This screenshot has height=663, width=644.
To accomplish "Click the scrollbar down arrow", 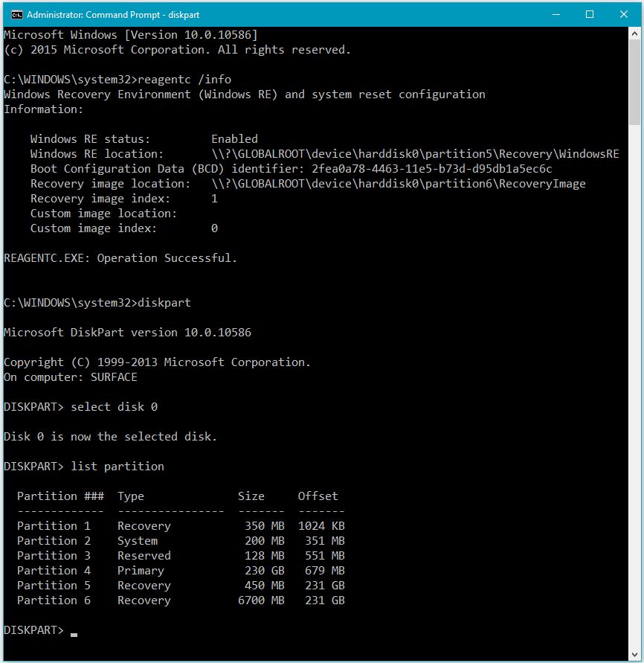I will pyautogui.click(x=634, y=655).
